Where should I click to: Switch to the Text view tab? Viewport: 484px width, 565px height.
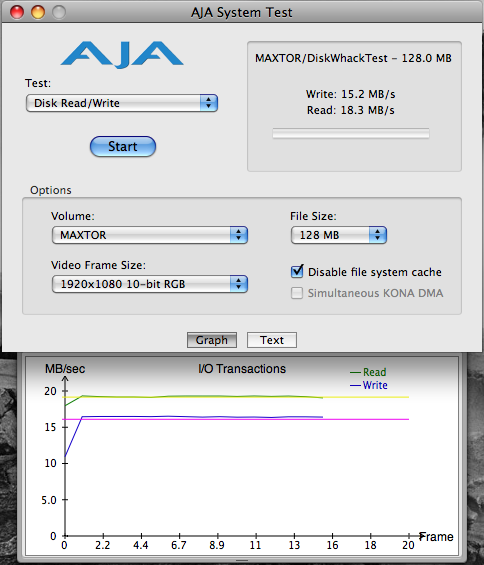(x=272, y=340)
